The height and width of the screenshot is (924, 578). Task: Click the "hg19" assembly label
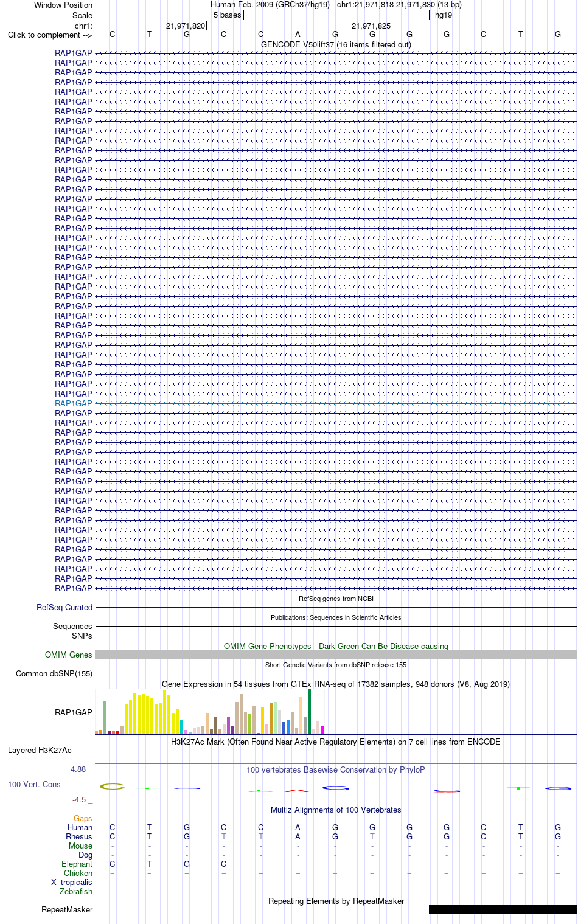(444, 15)
